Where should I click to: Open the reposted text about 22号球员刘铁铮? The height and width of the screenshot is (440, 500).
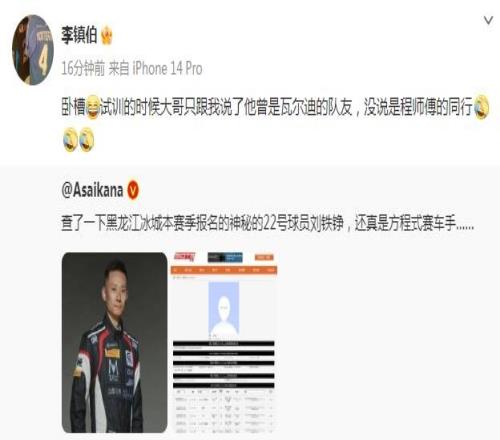268,223
